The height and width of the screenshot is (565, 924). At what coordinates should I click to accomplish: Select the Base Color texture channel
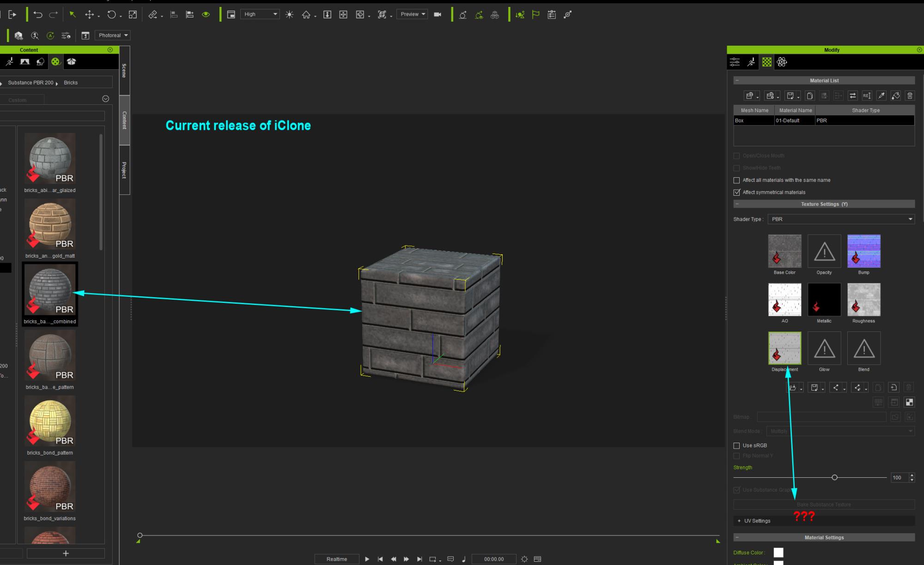(x=784, y=251)
